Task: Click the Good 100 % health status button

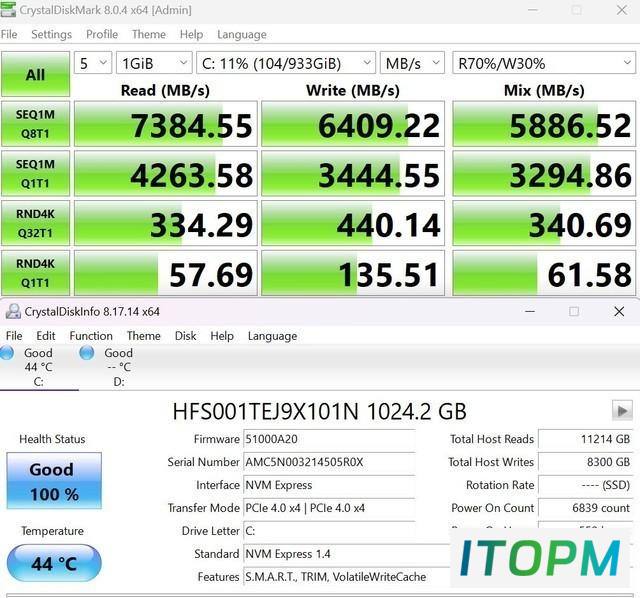Action: pyautogui.click(x=54, y=481)
